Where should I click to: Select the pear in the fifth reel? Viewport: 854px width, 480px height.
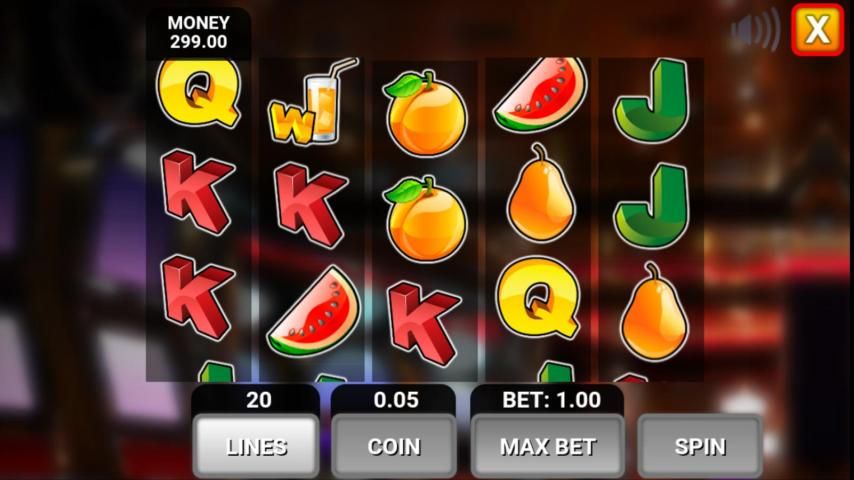pyautogui.click(x=654, y=312)
